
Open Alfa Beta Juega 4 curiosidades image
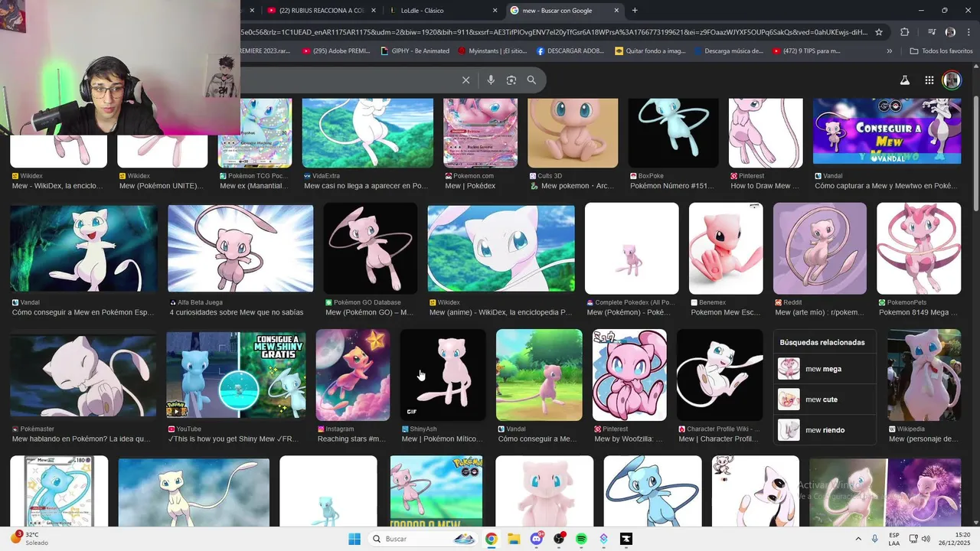pos(240,248)
